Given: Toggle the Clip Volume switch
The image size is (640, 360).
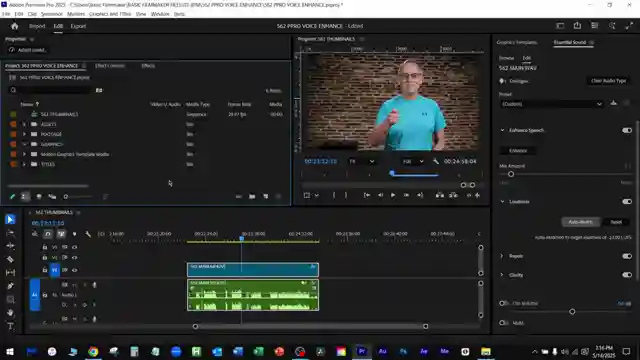Looking at the screenshot, I should point(504,303).
